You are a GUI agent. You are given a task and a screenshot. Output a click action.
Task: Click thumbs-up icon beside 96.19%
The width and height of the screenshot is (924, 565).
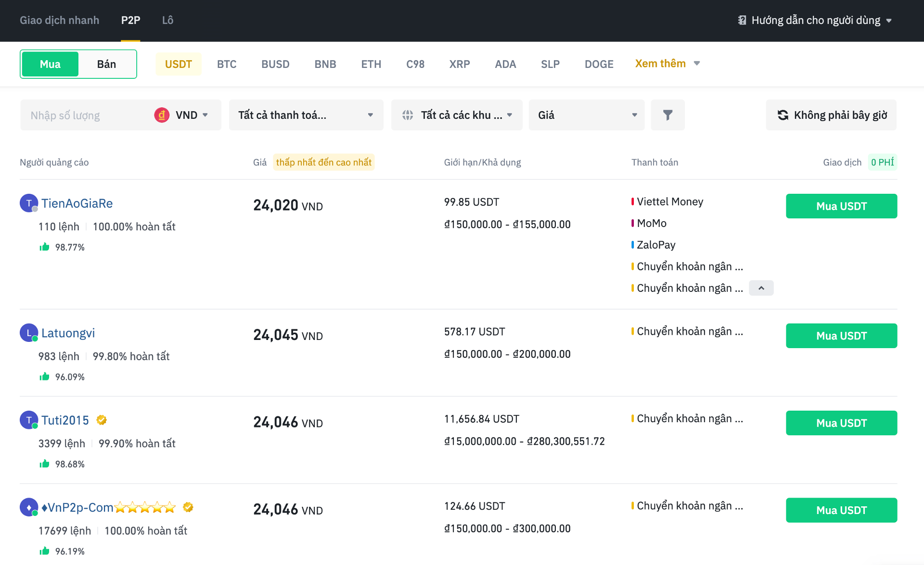(x=44, y=551)
